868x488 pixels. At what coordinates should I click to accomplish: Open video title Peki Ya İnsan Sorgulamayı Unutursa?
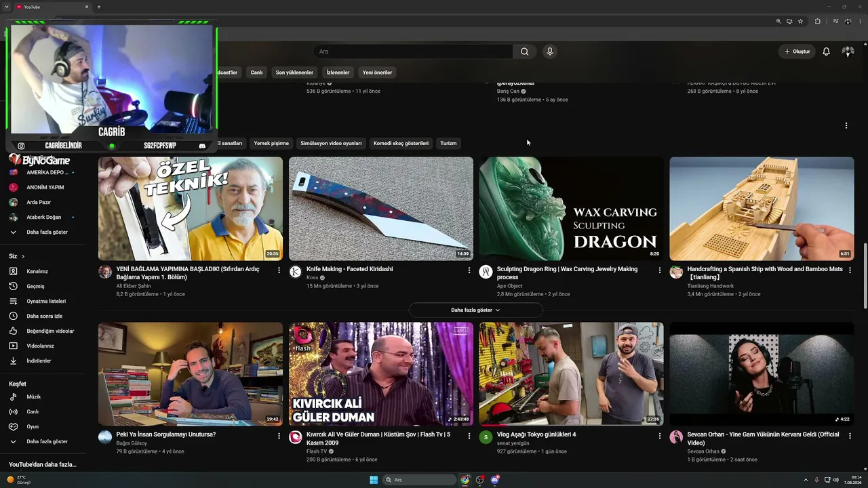click(x=166, y=434)
